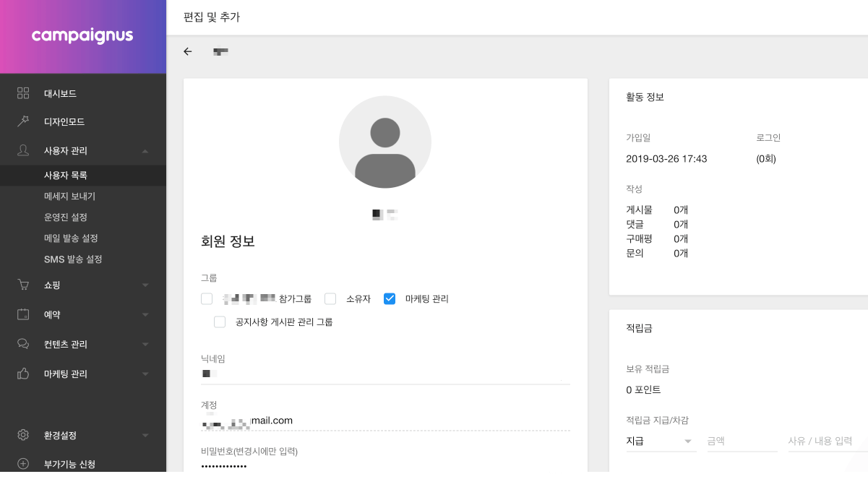868x487 pixels.
Task: Click the campaignus logo
Action: pos(82,36)
